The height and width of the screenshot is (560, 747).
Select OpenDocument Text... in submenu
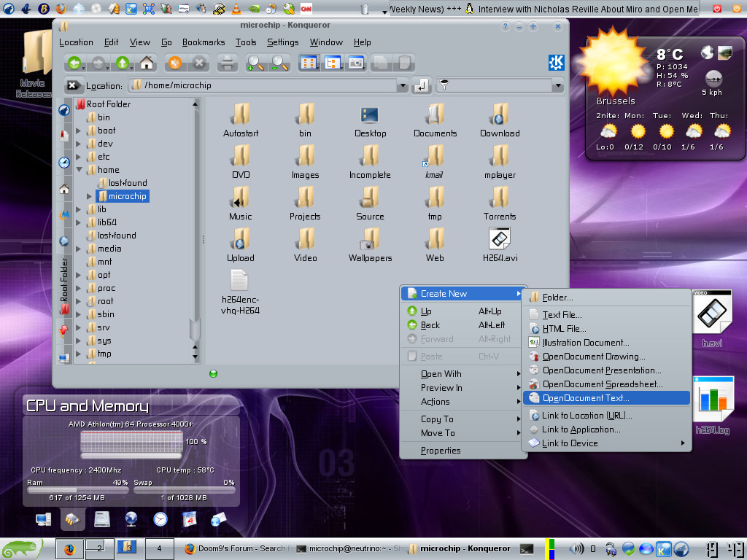tap(606, 398)
